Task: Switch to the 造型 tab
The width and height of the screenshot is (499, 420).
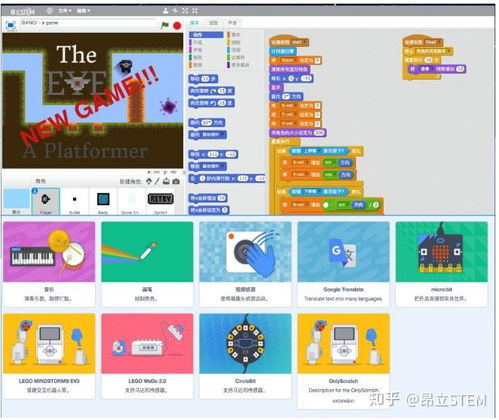Action: click(213, 23)
